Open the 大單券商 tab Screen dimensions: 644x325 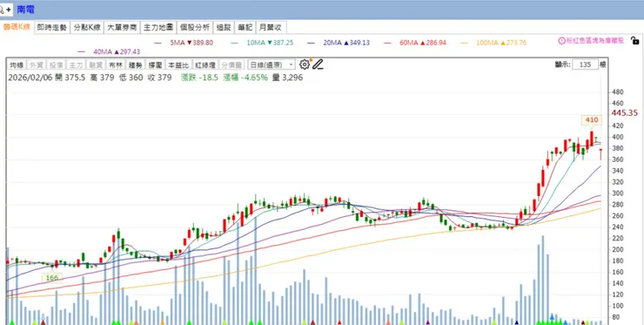(x=122, y=28)
